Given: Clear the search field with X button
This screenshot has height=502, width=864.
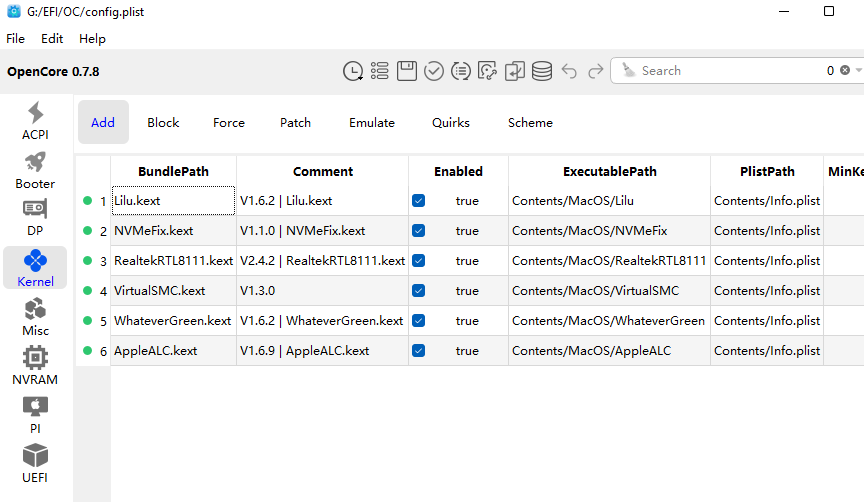Looking at the screenshot, I should 845,71.
